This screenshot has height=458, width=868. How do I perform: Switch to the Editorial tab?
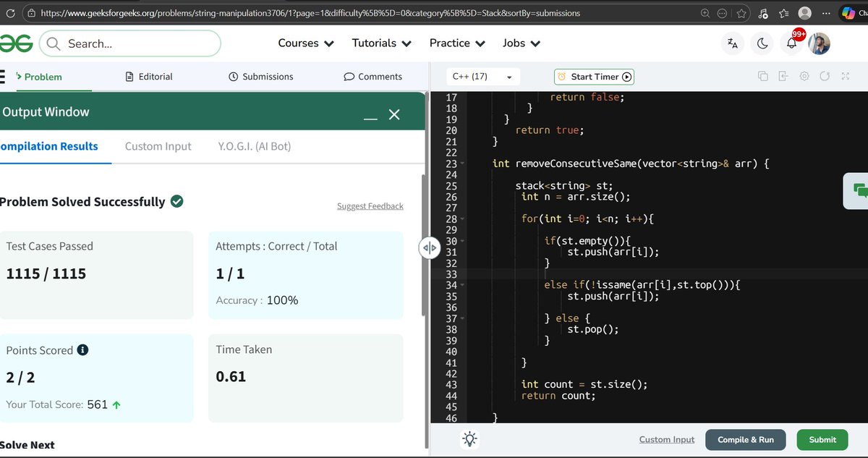156,76
